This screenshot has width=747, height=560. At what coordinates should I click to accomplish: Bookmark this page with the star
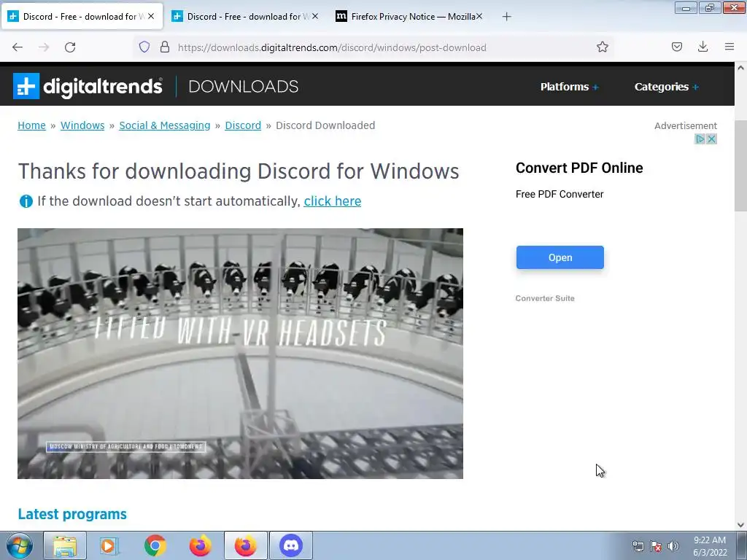click(x=602, y=47)
